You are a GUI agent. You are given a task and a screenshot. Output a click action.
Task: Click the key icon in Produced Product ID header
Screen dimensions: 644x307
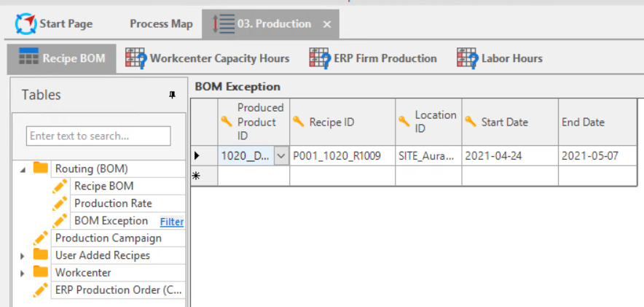[227, 121]
